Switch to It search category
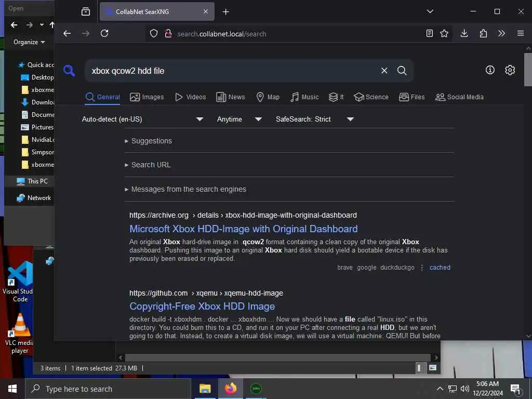 [x=336, y=97]
